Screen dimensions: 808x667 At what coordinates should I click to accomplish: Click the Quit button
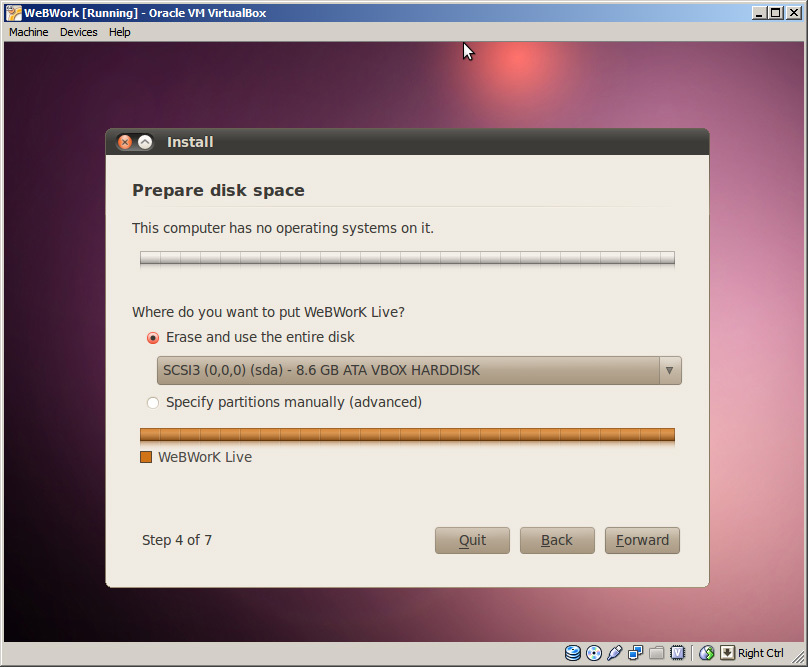point(472,540)
